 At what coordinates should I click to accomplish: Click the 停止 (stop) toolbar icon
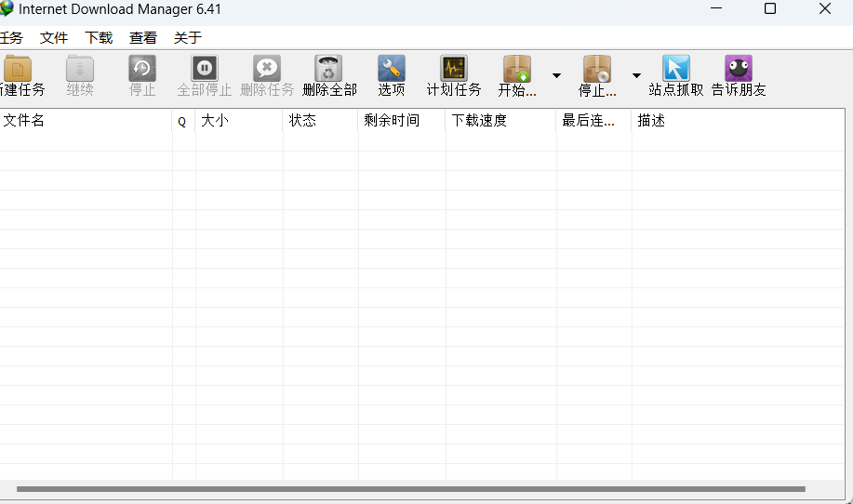tap(142, 69)
